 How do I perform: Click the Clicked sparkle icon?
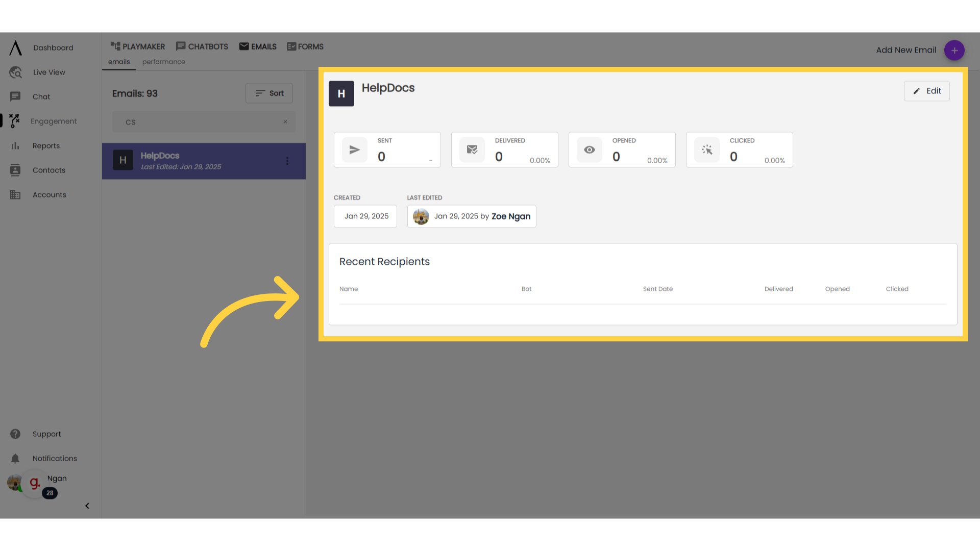[707, 149]
